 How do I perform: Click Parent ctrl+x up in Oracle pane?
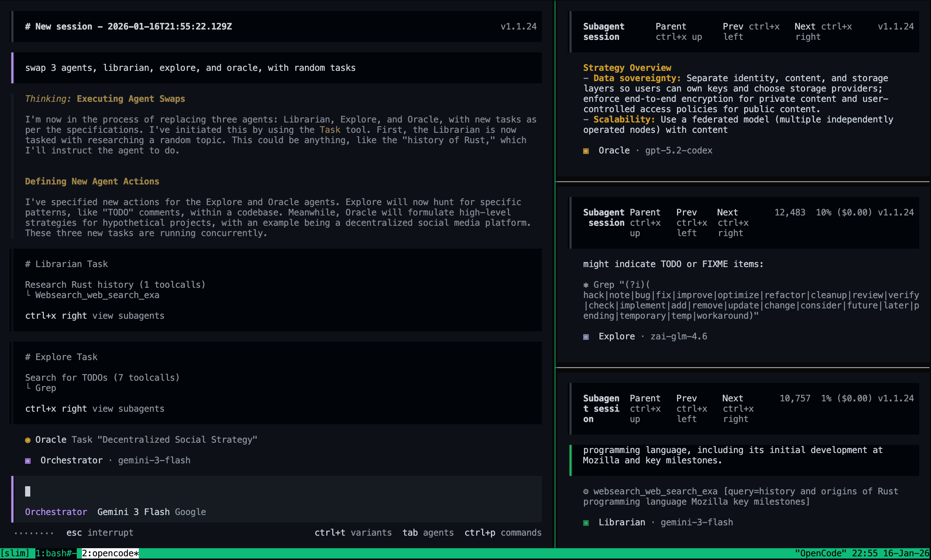tap(678, 31)
